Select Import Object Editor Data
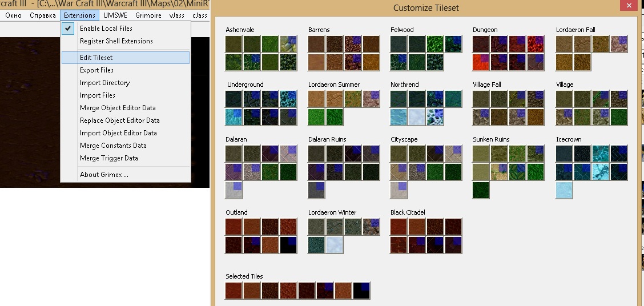This screenshot has width=644, height=306. point(126,132)
